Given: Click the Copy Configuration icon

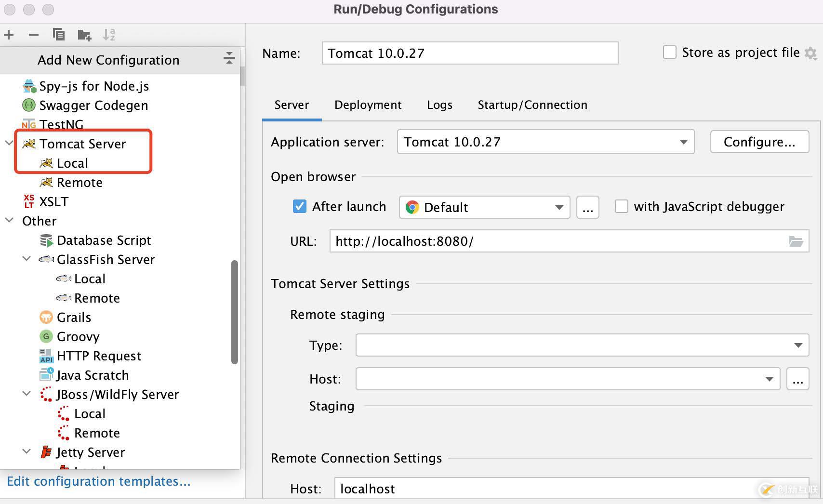Looking at the screenshot, I should coord(59,35).
